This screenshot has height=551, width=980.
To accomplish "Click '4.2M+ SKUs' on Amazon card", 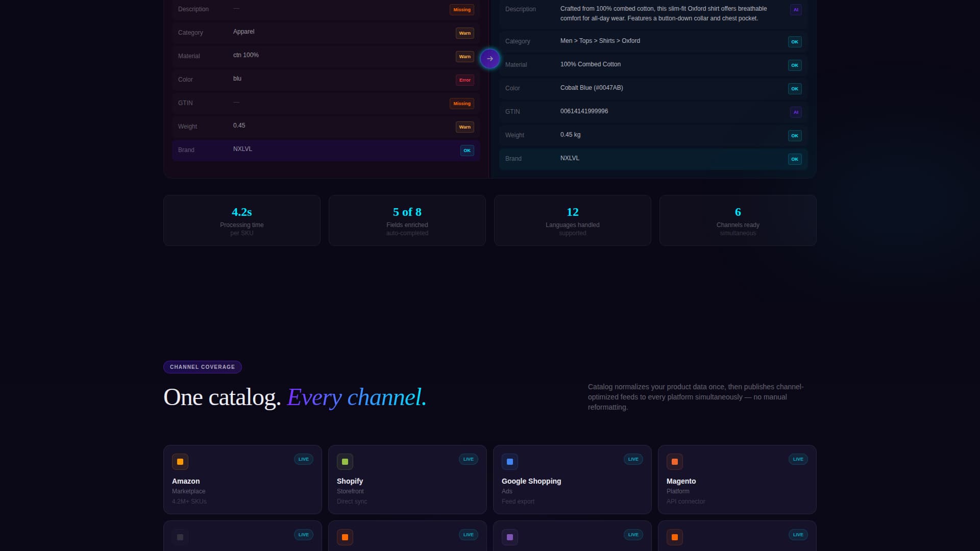I will pos(189,502).
